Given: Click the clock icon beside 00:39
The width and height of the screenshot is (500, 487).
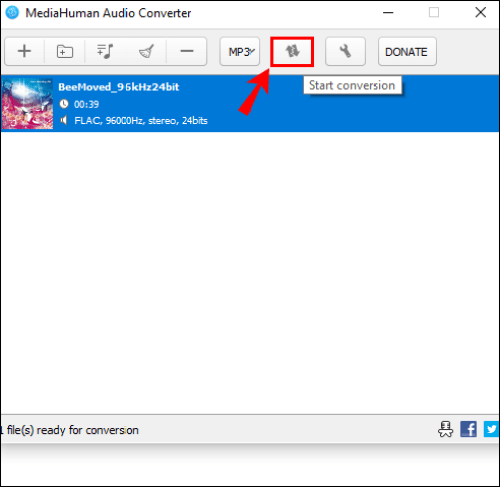Looking at the screenshot, I should click(64, 104).
